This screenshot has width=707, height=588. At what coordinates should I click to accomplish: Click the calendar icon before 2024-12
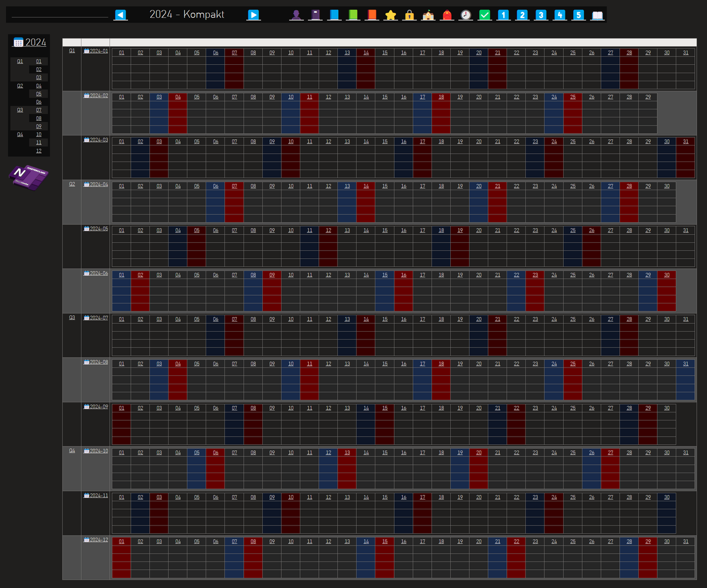pyautogui.click(x=87, y=540)
